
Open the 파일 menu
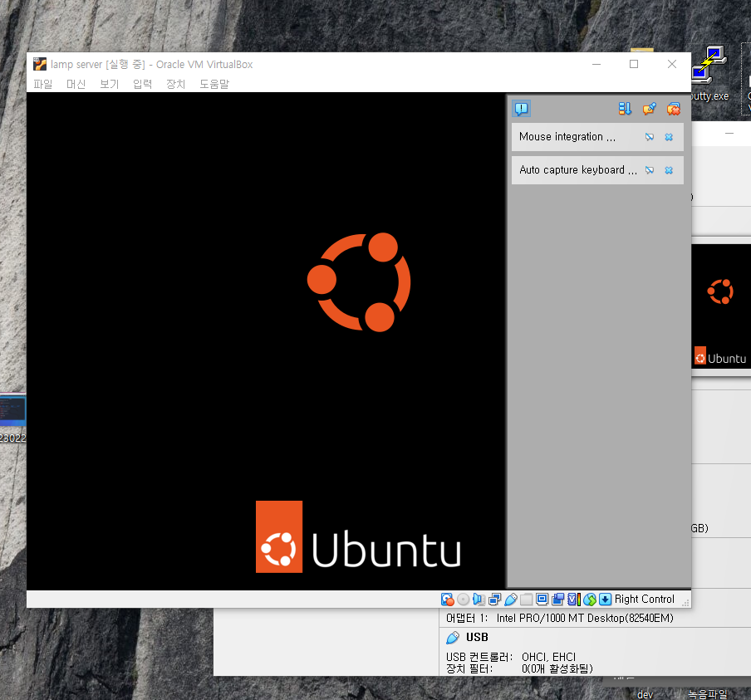click(x=42, y=84)
